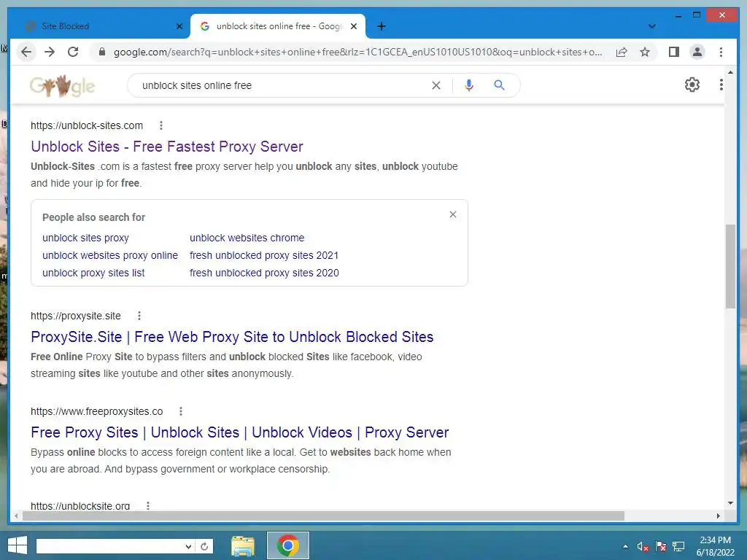Search for unblock websites chrome

(x=247, y=238)
